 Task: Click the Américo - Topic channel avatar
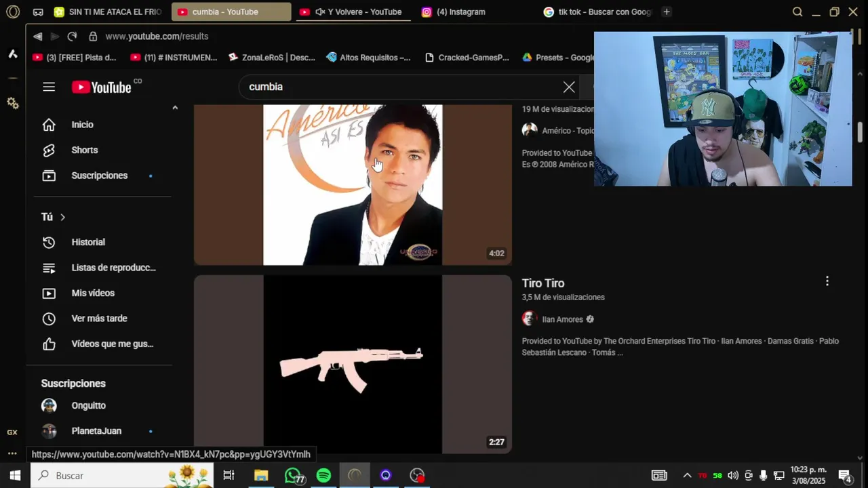pos(530,130)
